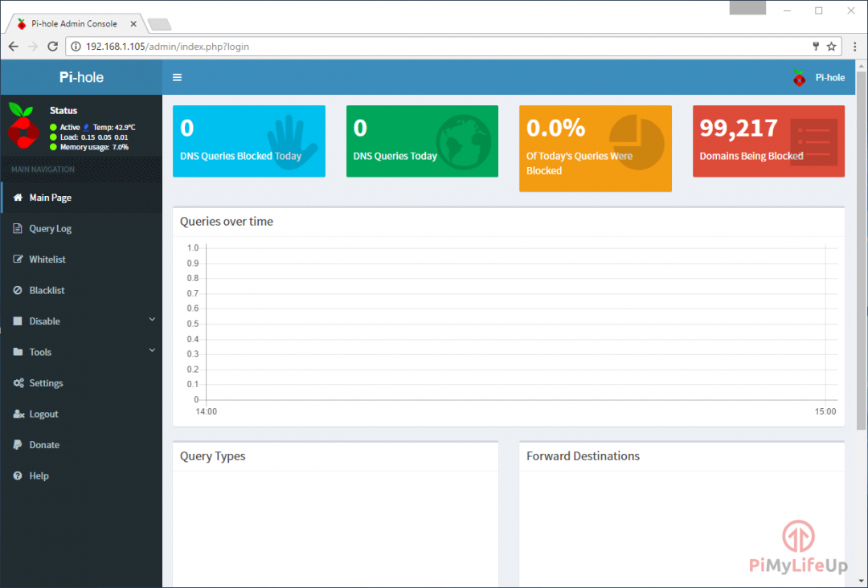Click the Donate PayPal icon

(x=18, y=445)
